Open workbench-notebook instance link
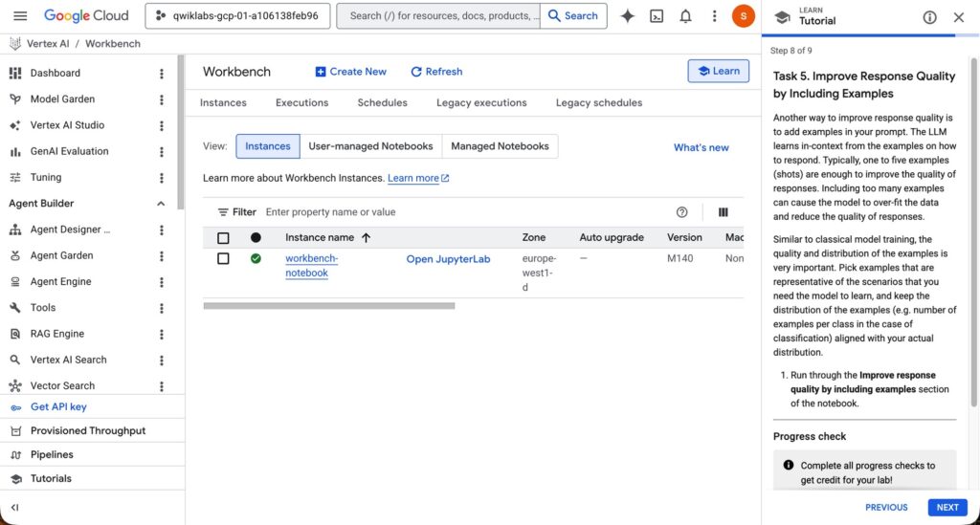980x525 pixels. pos(311,266)
